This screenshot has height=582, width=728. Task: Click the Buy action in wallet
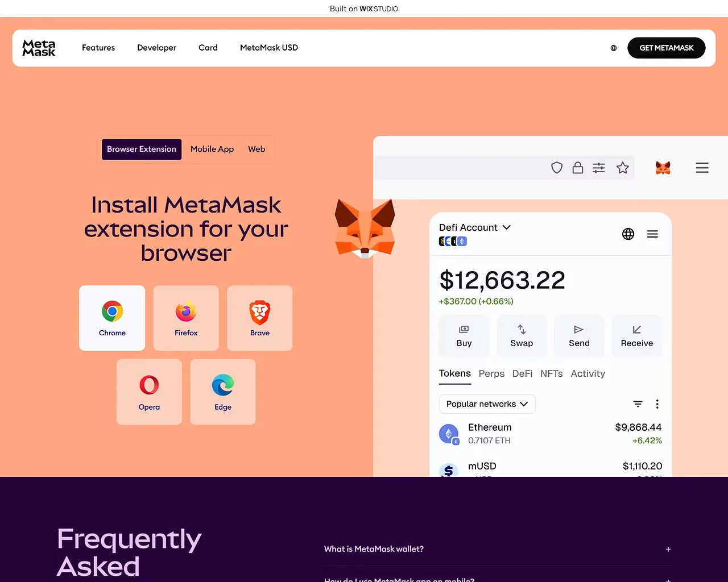pyautogui.click(x=464, y=336)
